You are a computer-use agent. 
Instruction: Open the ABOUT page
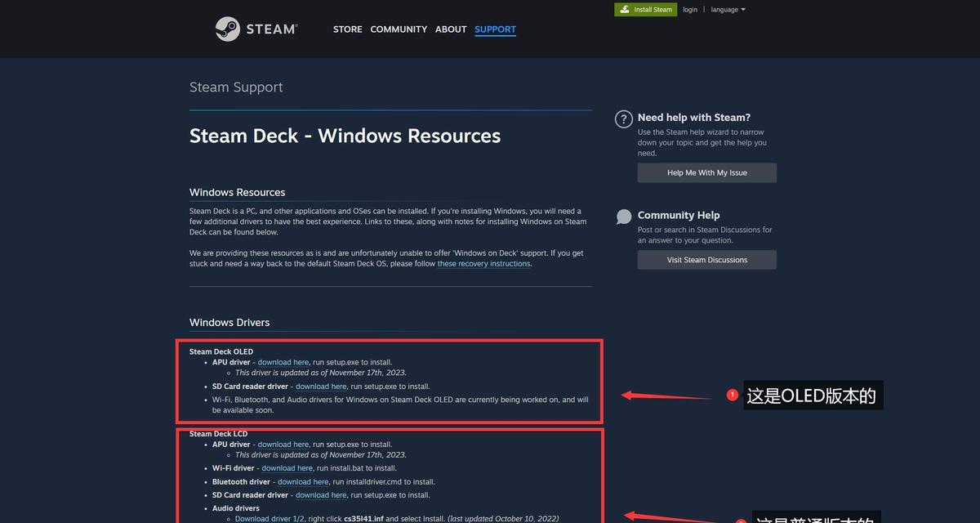(451, 29)
